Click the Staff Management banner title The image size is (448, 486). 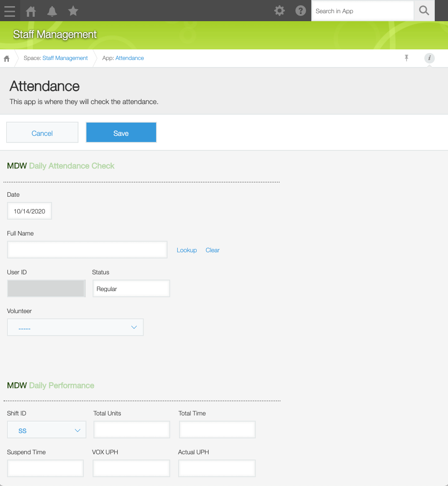point(55,34)
